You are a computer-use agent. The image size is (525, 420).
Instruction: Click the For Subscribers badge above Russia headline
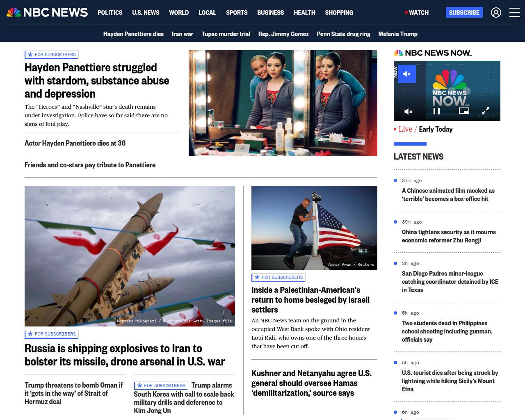point(52,334)
